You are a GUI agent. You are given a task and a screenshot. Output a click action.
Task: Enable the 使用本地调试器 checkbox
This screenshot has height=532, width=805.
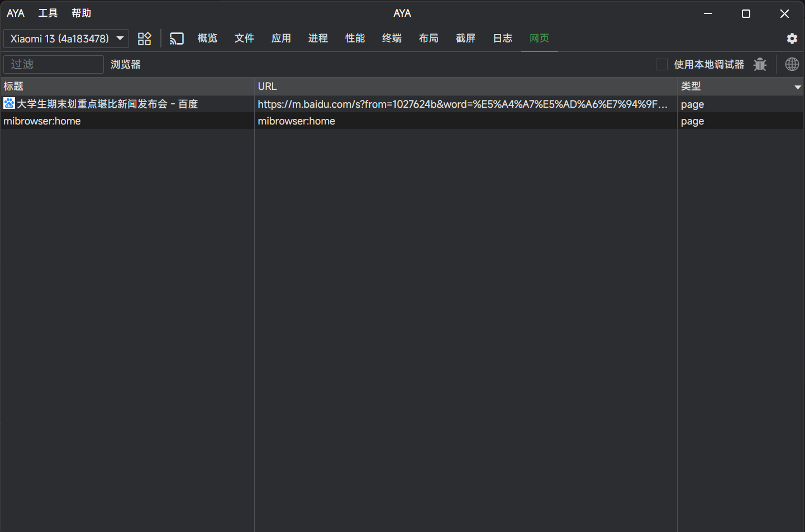pyautogui.click(x=661, y=64)
